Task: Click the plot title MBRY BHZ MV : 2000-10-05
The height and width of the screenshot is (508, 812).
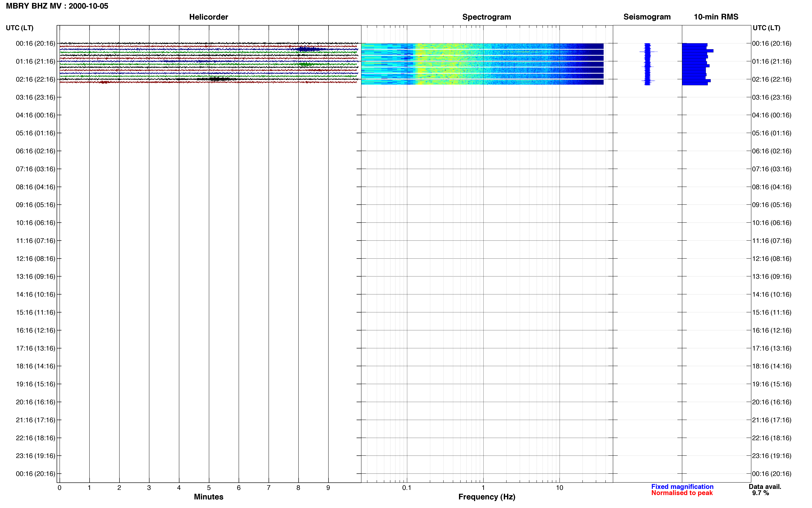Action: click(x=57, y=6)
